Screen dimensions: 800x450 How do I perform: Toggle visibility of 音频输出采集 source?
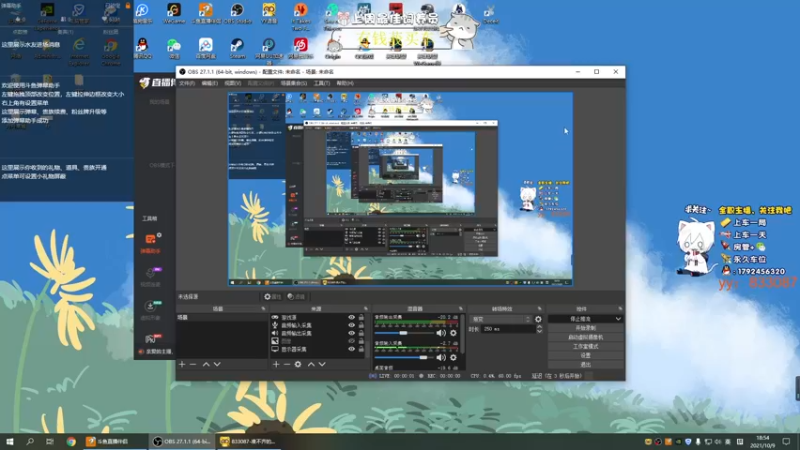(x=352, y=333)
